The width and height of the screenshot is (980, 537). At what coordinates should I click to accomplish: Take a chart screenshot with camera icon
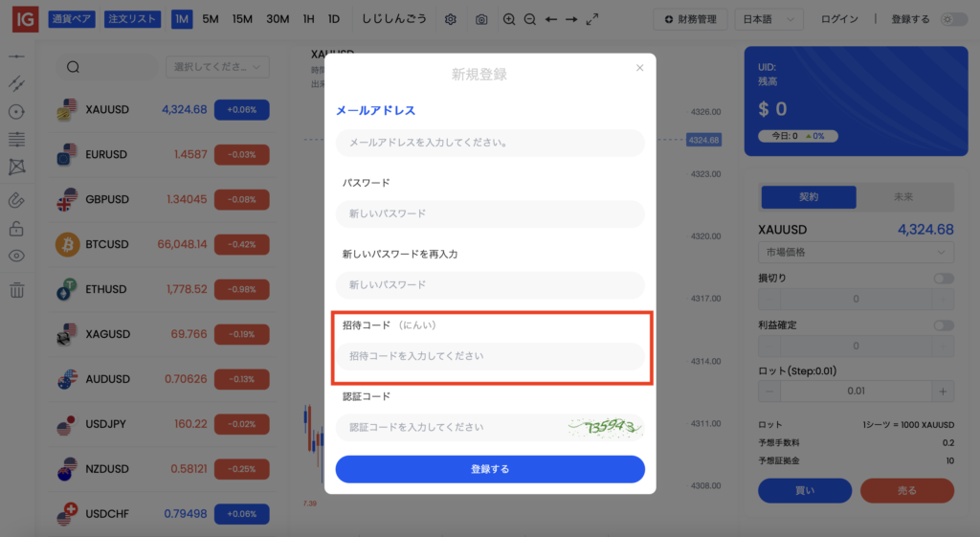[481, 19]
